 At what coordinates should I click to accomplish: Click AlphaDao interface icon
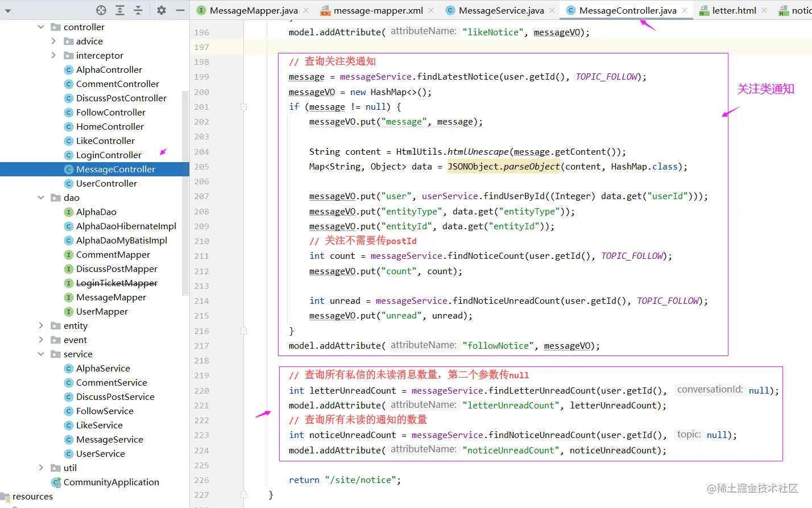coord(69,212)
